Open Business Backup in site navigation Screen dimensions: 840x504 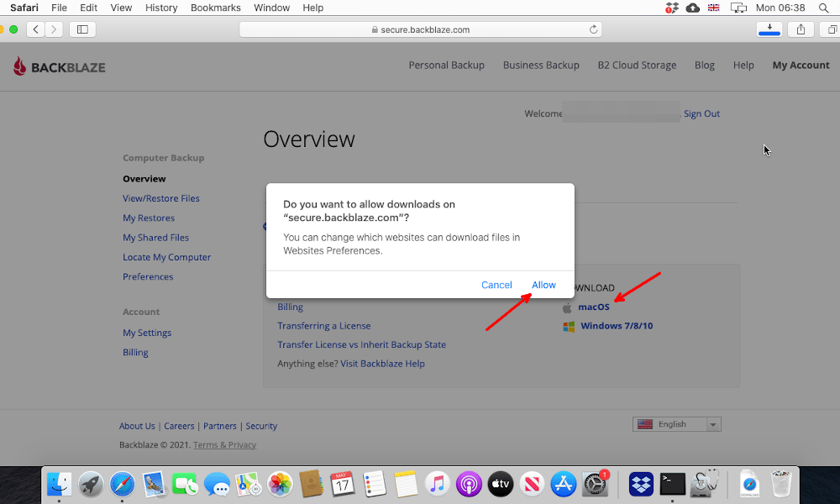click(541, 66)
